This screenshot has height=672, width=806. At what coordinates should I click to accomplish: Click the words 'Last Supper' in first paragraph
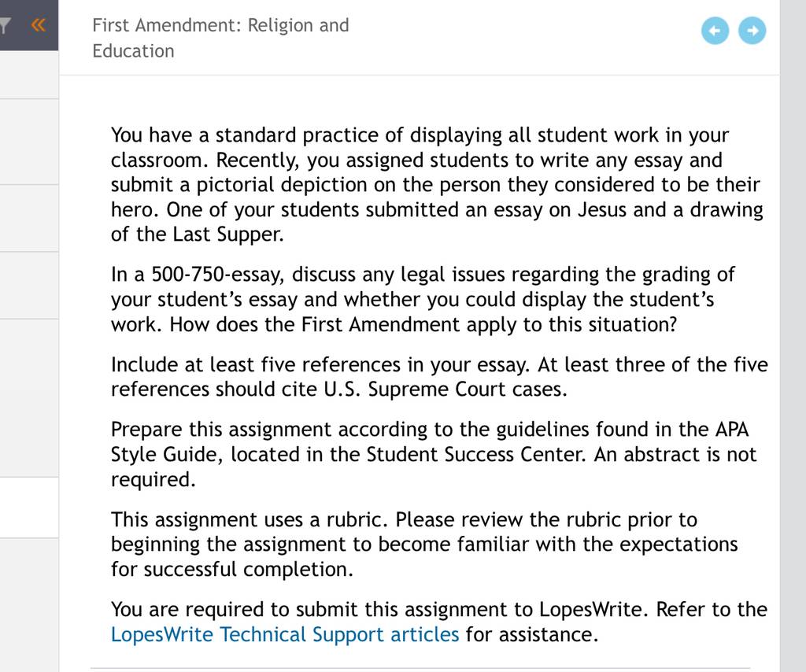[x=227, y=234]
